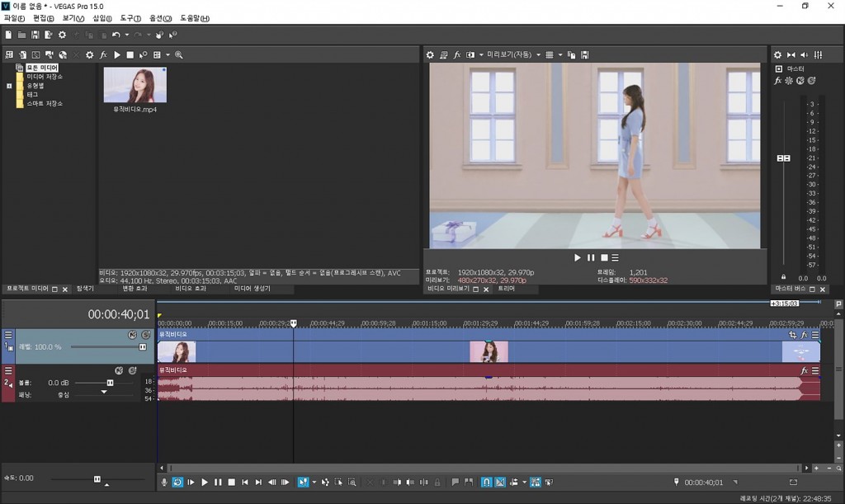Click the Video FX icon in preview toolbar
845x504 pixels.
point(457,54)
